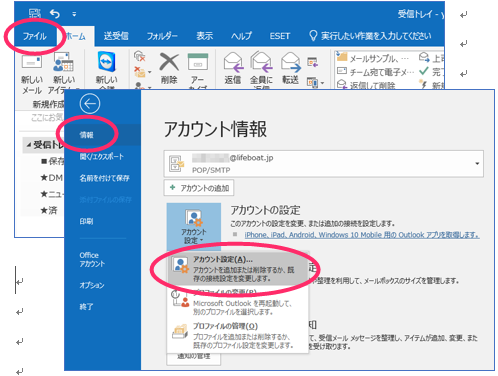Select 情報 in backstage menu
Screen dimensions: 498x376
coord(102,135)
